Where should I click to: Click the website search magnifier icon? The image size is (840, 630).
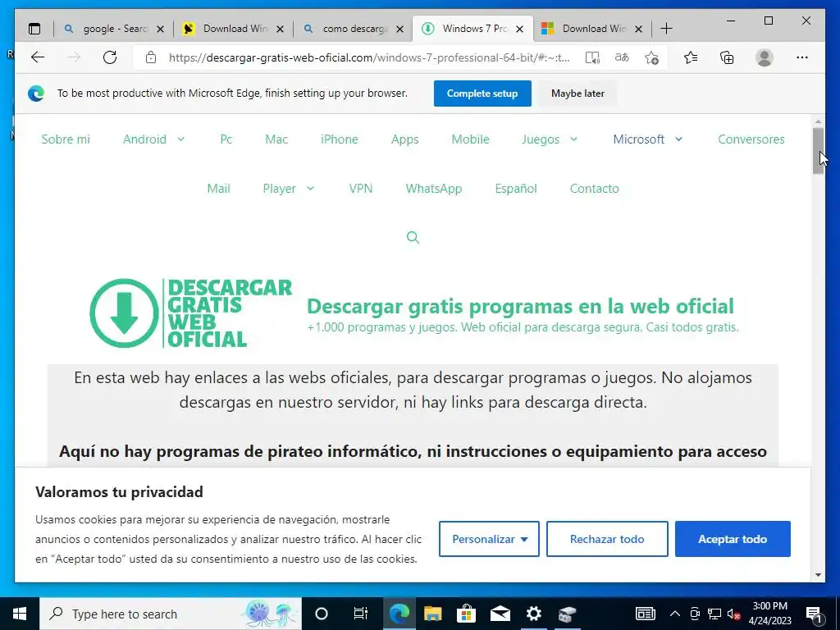(x=413, y=237)
